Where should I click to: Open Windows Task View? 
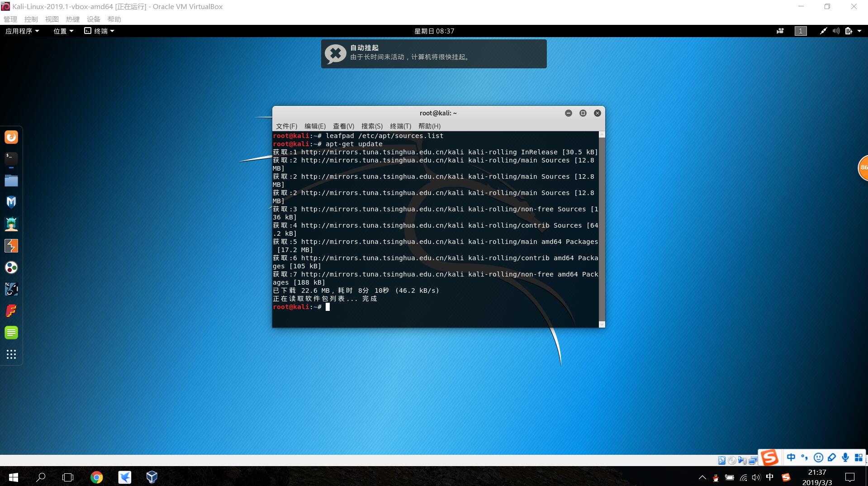[68, 477]
